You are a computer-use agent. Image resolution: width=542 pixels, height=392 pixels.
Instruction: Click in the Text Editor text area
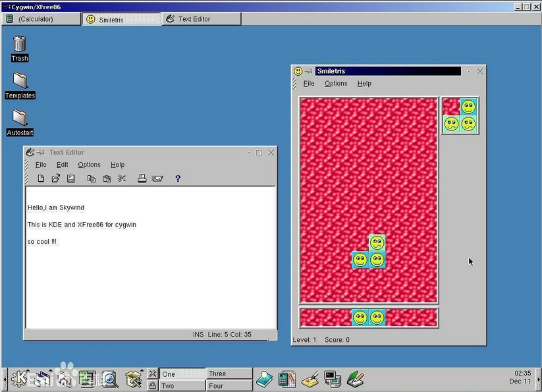150,257
